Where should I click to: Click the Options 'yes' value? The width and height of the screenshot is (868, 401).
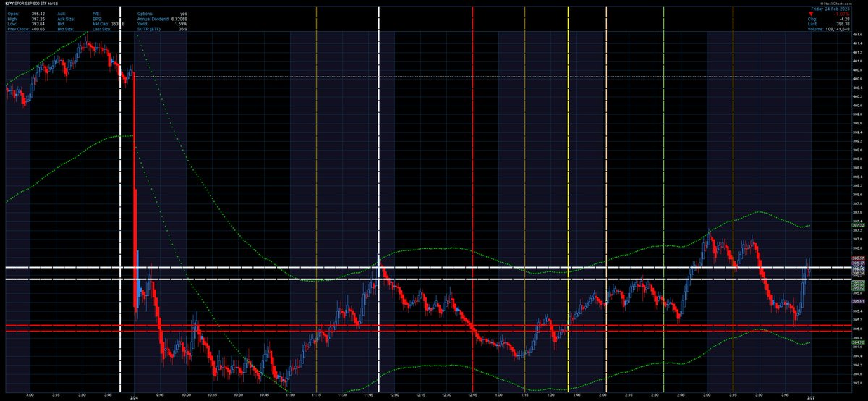(x=183, y=14)
